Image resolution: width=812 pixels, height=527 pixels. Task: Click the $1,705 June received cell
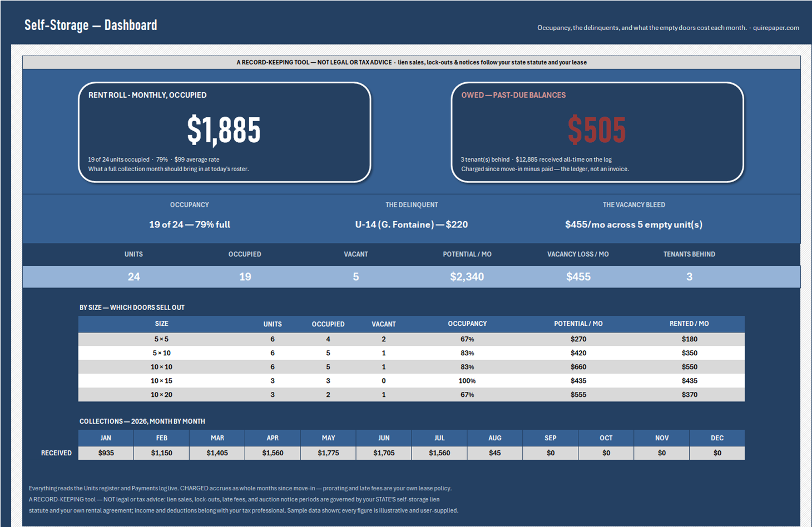pyautogui.click(x=384, y=453)
